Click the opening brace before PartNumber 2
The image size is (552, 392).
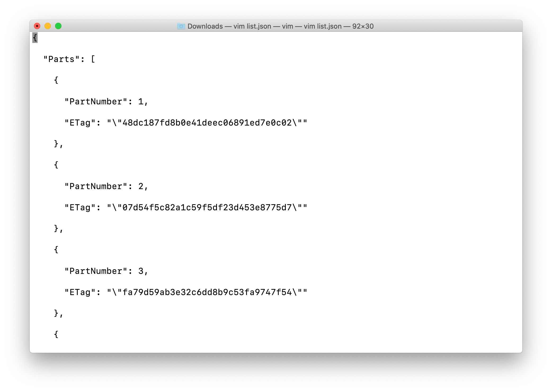click(56, 165)
